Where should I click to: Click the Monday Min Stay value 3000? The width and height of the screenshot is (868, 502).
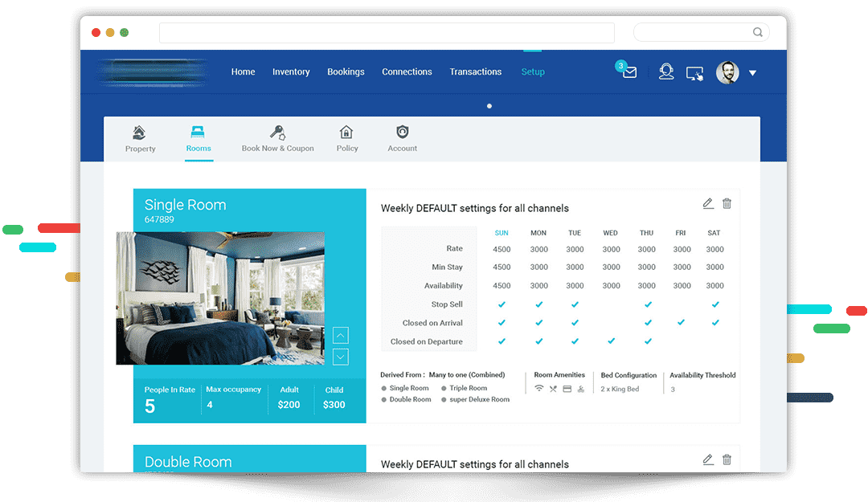click(538, 267)
